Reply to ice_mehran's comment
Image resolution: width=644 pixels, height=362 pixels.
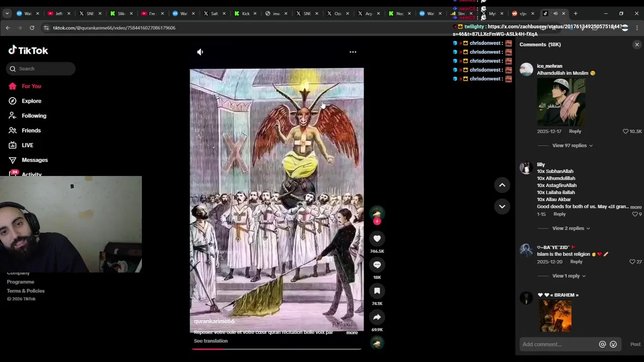(575, 131)
